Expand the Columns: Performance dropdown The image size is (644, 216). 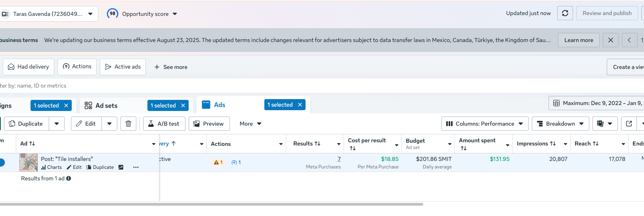coord(485,124)
